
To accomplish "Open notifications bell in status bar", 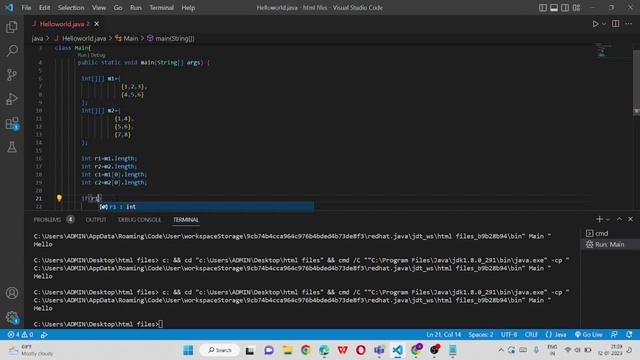I will click(x=629, y=335).
